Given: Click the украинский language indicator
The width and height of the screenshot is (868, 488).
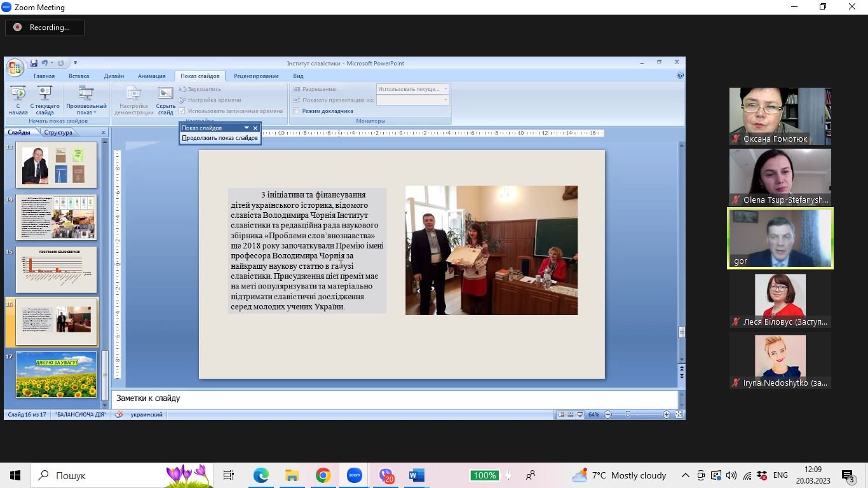Looking at the screenshot, I should [146, 414].
